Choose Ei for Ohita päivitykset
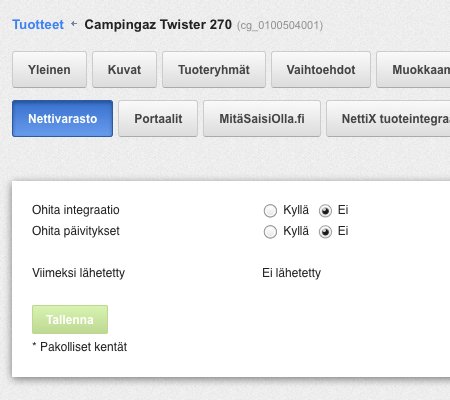The image size is (450, 400). [325, 232]
